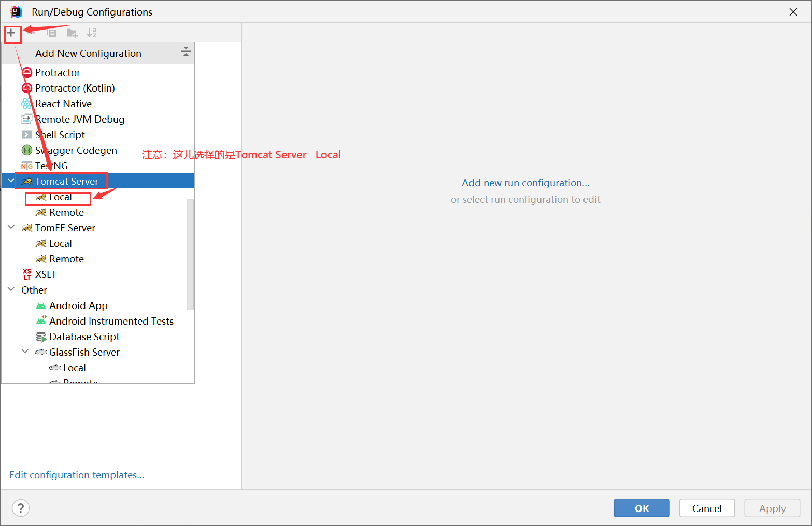Image resolution: width=812 pixels, height=526 pixels.
Task: Collapse the Other group
Action: (x=11, y=289)
